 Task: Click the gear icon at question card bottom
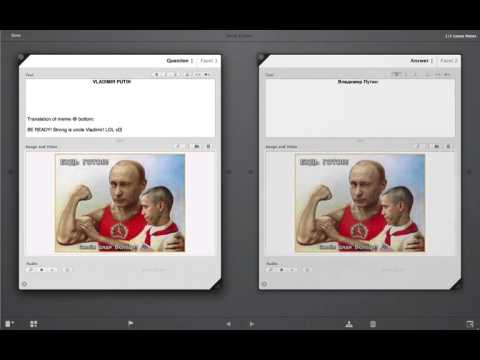[x=25, y=284]
